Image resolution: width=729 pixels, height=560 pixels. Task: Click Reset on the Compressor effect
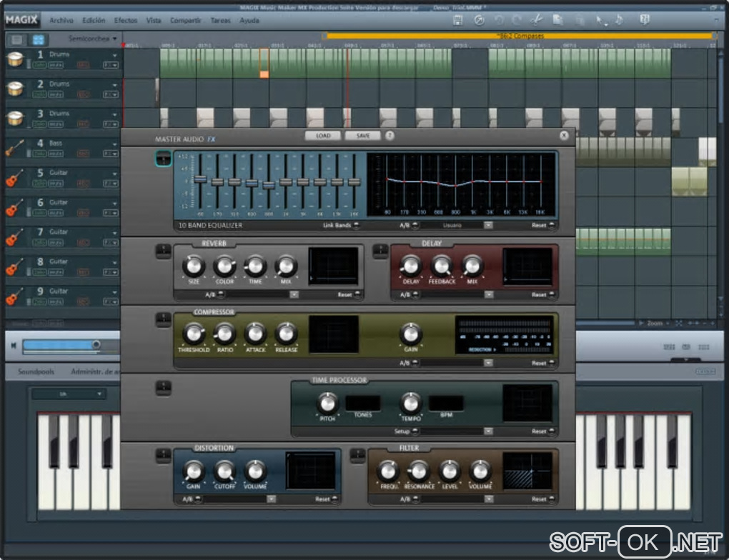543,363
